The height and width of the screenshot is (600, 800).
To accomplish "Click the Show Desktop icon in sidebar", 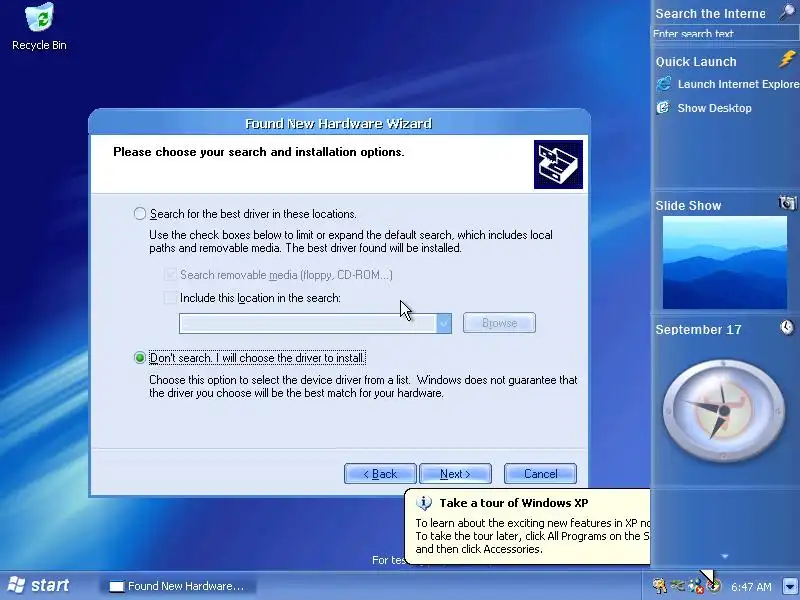I will [663, 108].
